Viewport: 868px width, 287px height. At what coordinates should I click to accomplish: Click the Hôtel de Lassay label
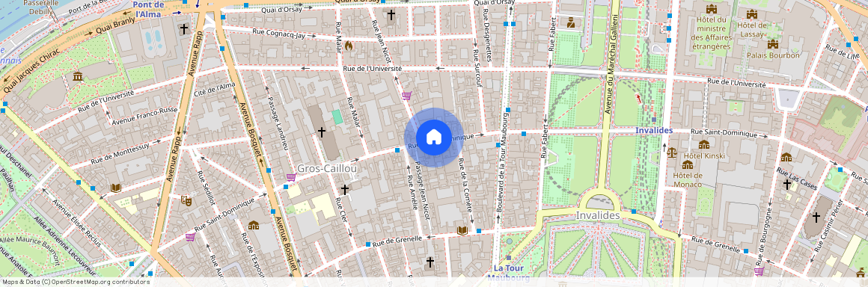752,30
